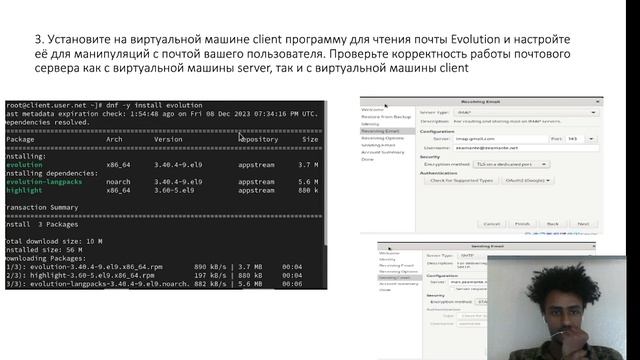The image size is (640, 360).
Task: Open the Server Type SMTP dropdown in Sending Email dialog
Action: [472, 256]
